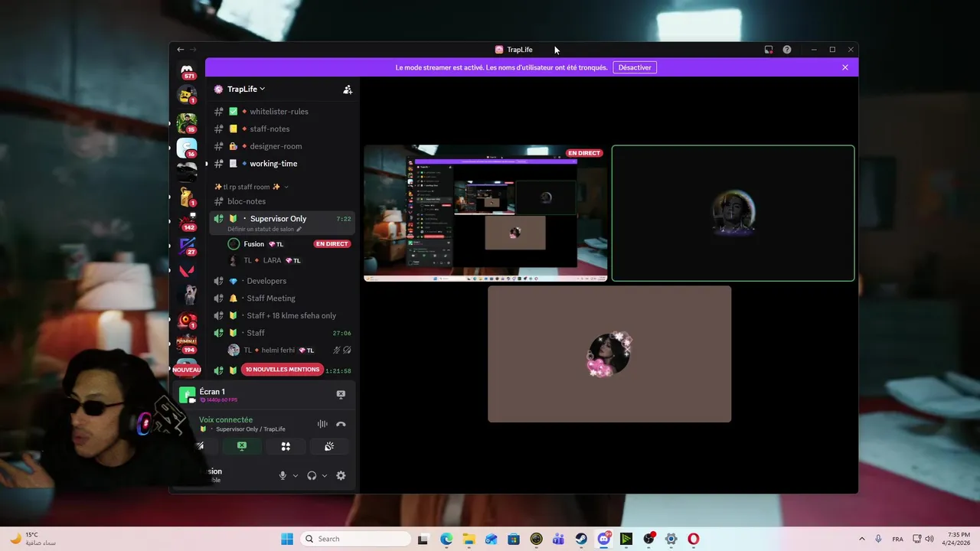Open the server icon with badge 15
The image size is (980, 551).
187,122
